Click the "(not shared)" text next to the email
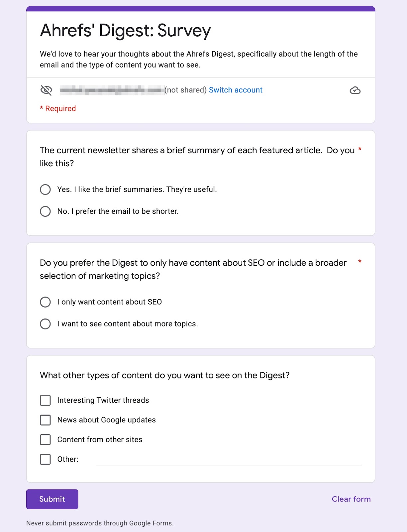 click(x=185, y=90)
